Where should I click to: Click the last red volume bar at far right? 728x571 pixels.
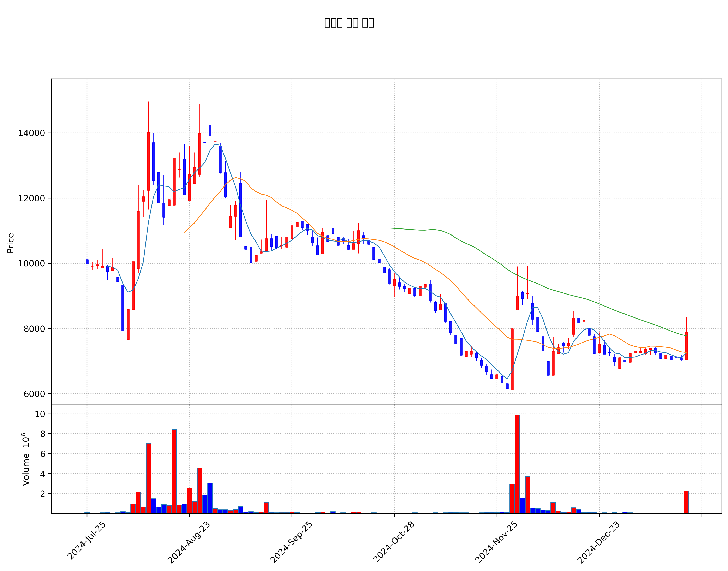[686, 502]
